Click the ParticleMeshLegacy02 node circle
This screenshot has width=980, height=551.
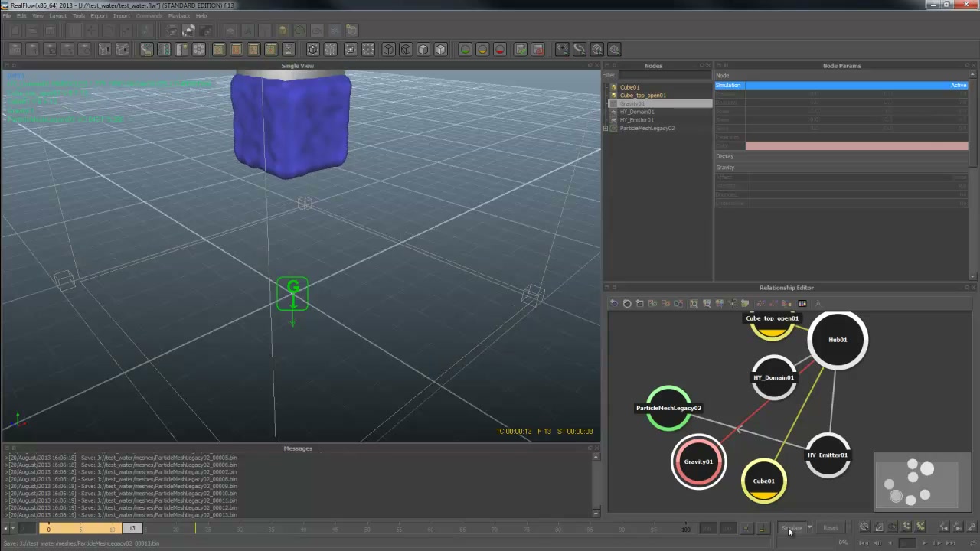pos(668,409)
